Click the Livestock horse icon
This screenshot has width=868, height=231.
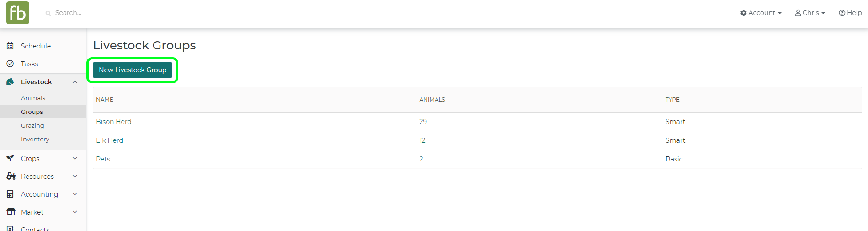pos(10,82)
